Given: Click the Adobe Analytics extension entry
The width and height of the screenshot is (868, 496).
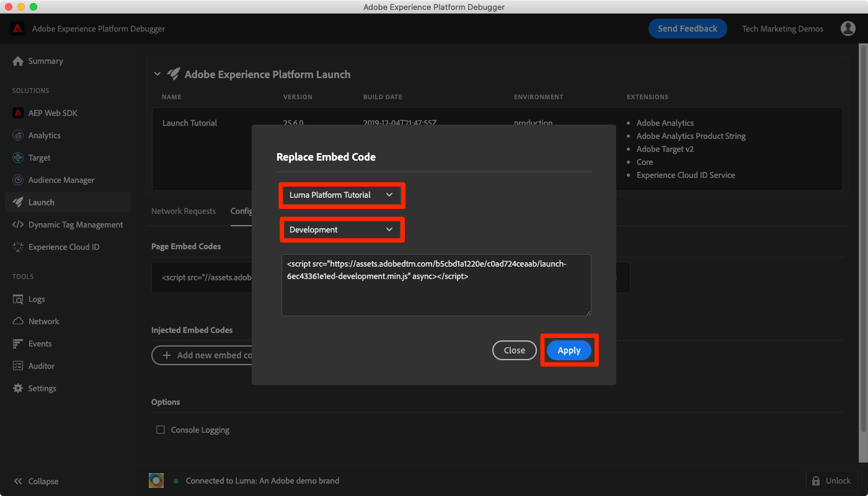Looking at the screenshot, I should [665, 123].
